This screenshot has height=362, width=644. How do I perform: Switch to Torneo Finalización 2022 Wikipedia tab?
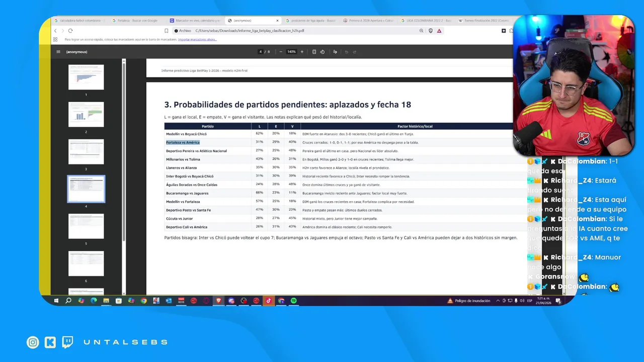485,21
